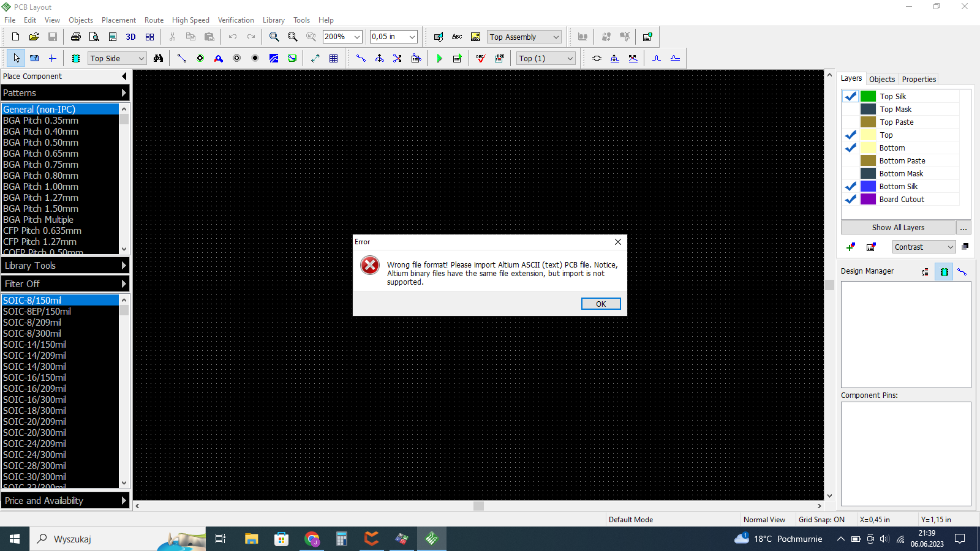Open a file with the folder icon
Screen dimensions: 980x551
tap(34, 37)
